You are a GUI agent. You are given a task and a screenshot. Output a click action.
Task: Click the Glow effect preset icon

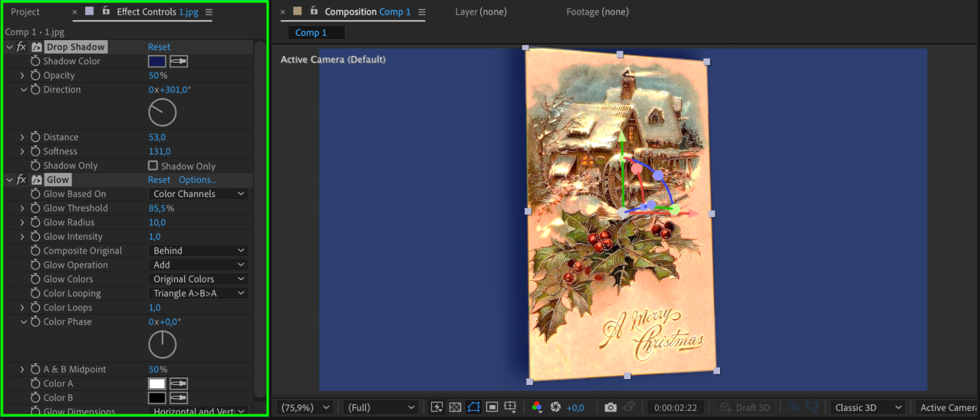tap(37, 180)
